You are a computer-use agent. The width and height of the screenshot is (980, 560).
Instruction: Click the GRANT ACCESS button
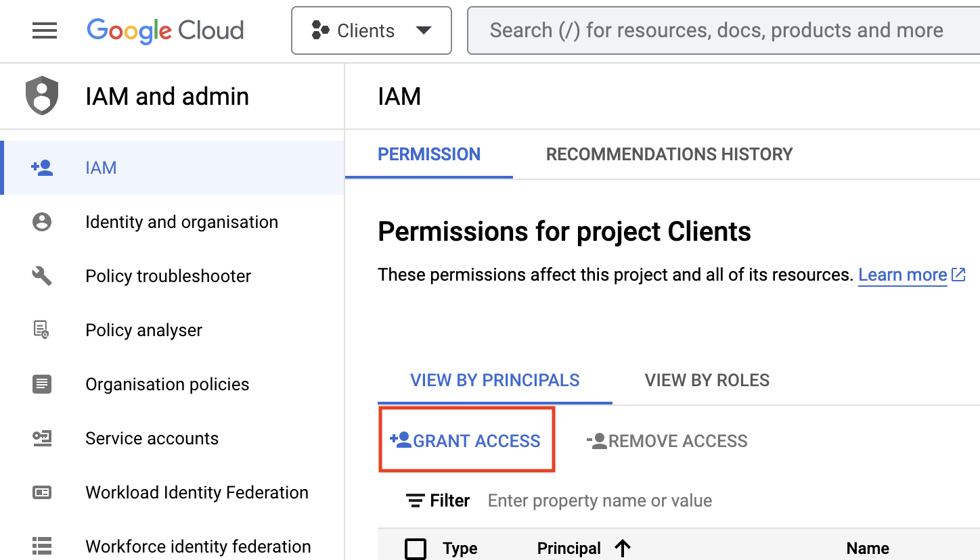coord(466,441)
